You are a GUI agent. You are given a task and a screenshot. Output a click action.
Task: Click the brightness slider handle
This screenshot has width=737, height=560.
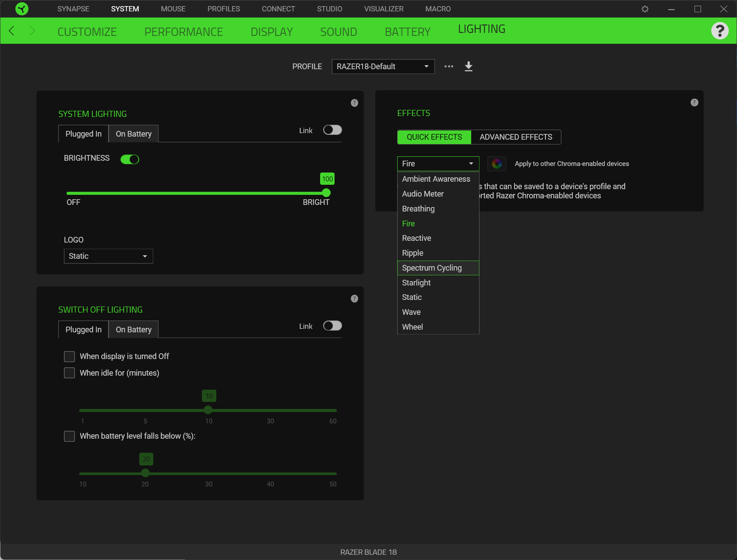pos(326,193)
